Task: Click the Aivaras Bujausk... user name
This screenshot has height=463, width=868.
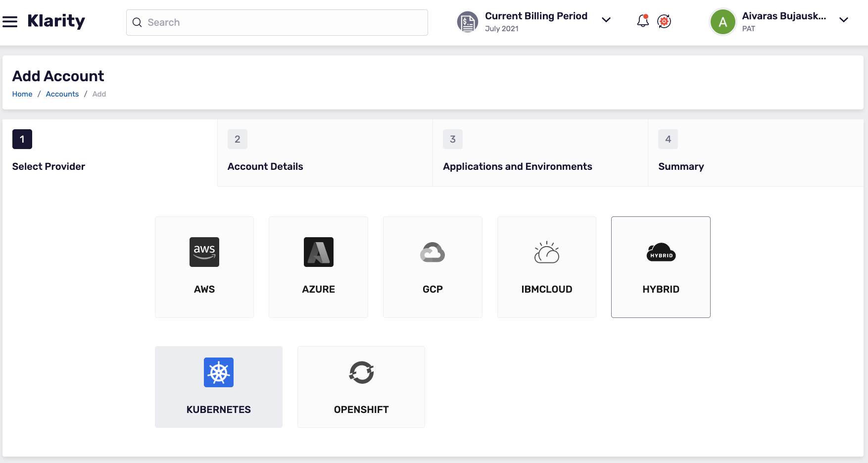Action: tap(784, 16)
